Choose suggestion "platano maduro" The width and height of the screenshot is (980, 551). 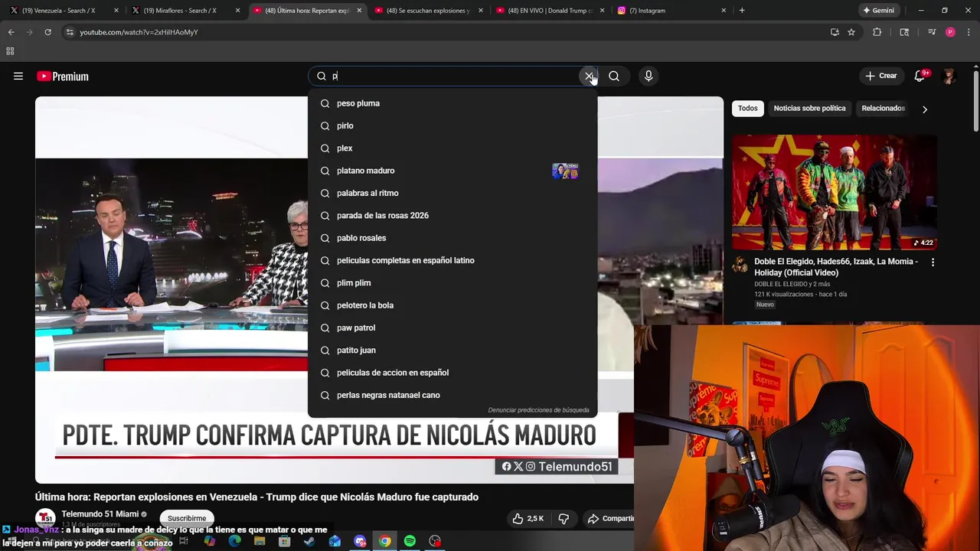click(x=452, y=171)
